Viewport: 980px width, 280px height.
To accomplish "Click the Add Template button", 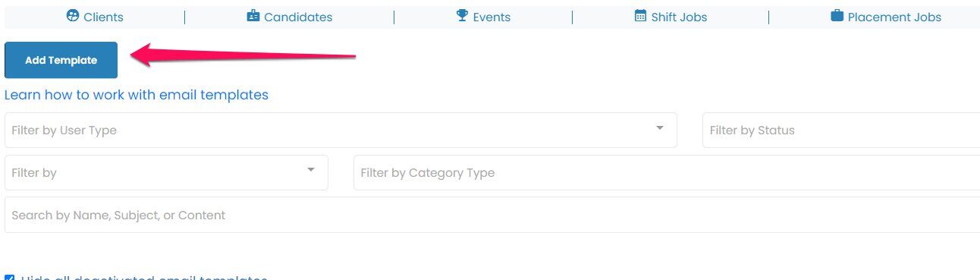I will pyautogui.click(x=61, y=60).
